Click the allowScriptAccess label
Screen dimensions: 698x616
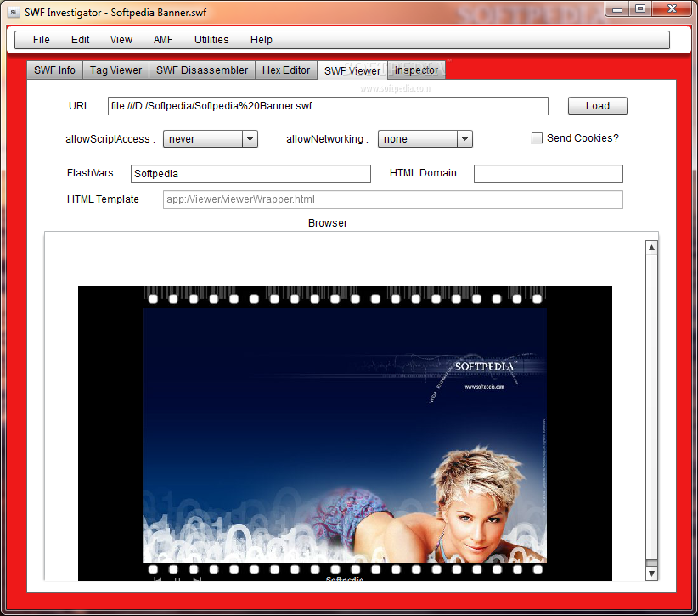pos(110,139)
